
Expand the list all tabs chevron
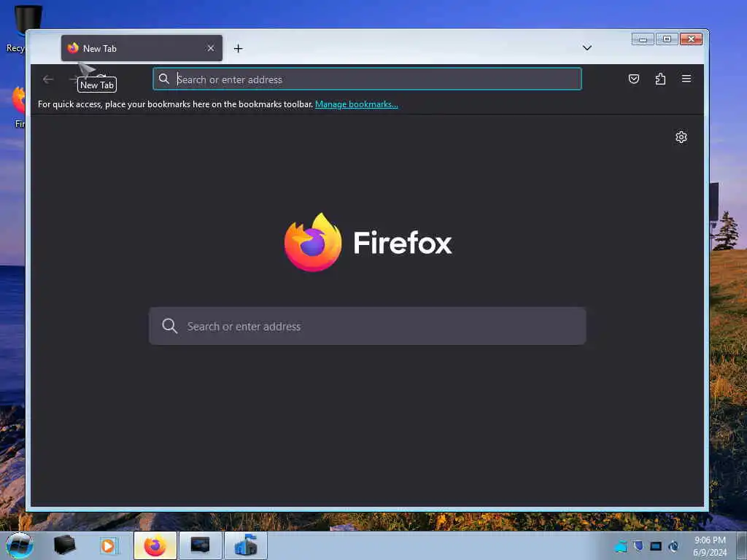[x=587, y=47]
